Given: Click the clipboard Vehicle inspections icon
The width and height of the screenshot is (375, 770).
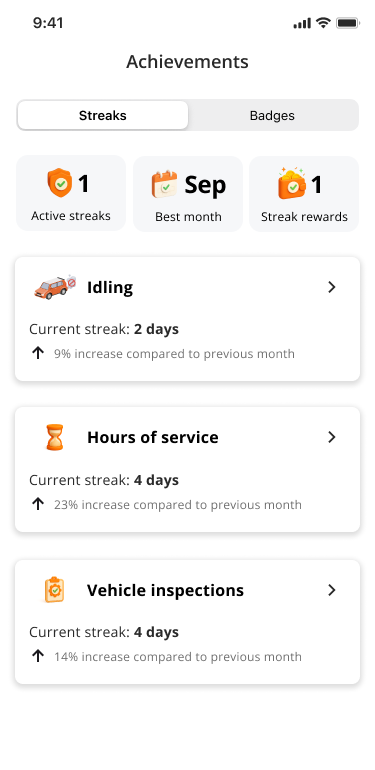Looking at the screenshot, I should (54, 589).
